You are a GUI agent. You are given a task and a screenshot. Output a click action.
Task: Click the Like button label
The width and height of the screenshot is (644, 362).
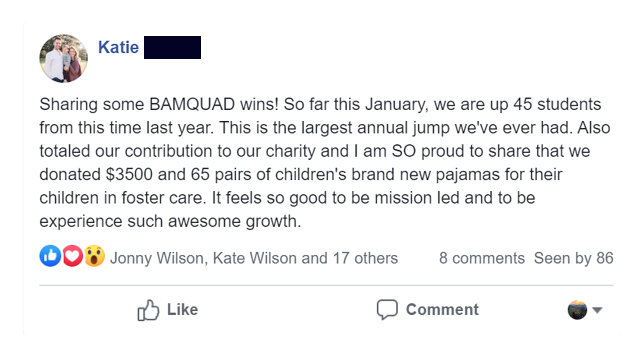tap(182, 309)
